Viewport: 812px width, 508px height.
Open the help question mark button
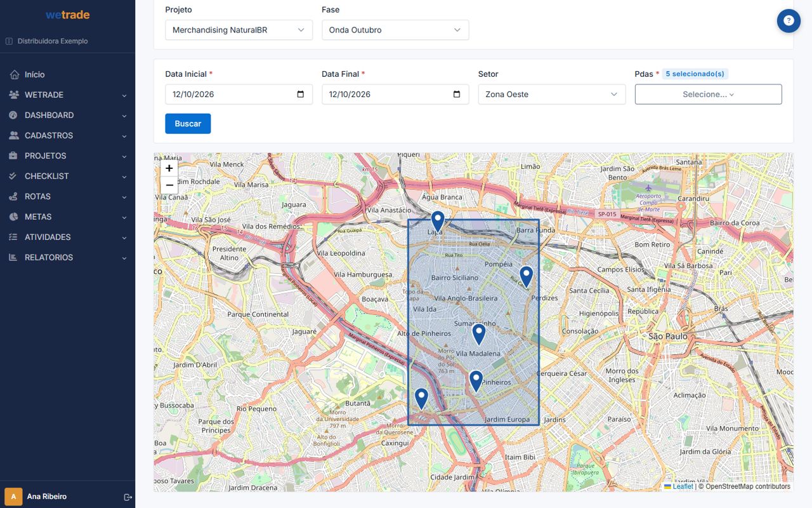click(789, 21)
